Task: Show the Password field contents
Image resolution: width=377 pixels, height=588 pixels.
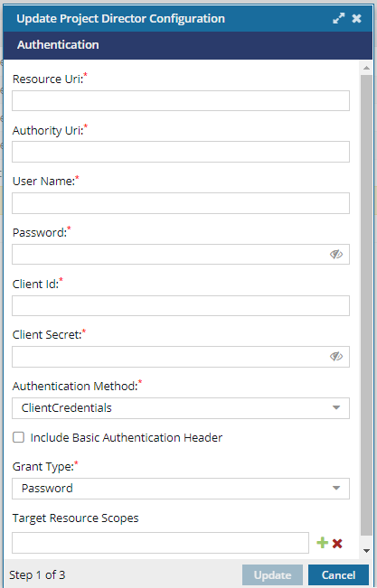Action: [x=336, y=254]
